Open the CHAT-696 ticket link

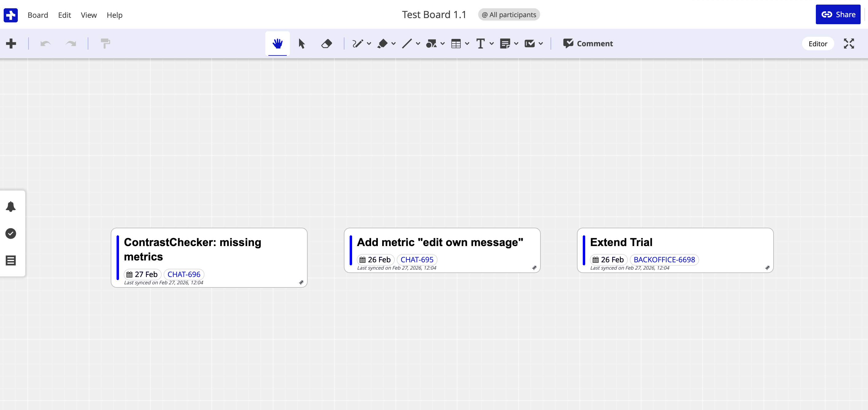click(184, 274)
